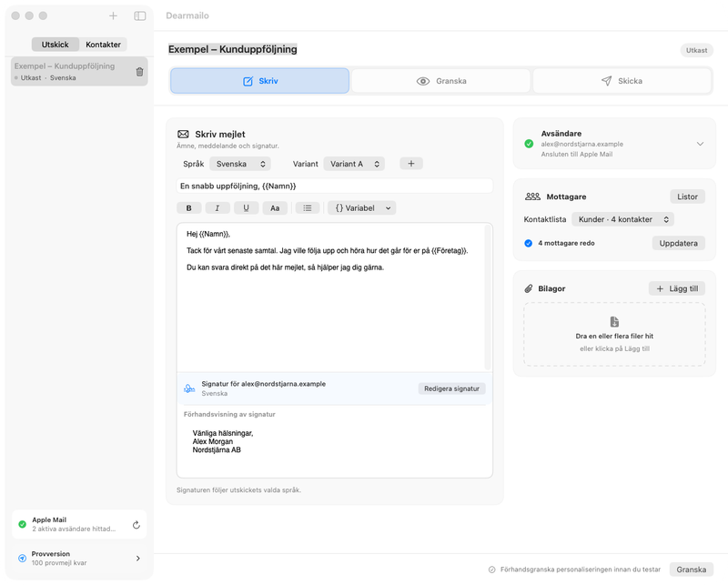
Task: Click into the message body text area
Action: pyautogui.click(x=330, y=298)
